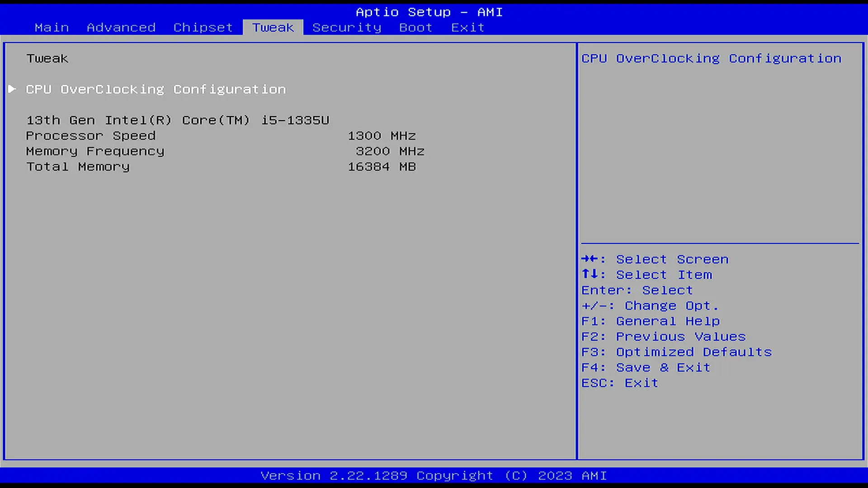Click the F4 Save & Exit hint
Image resolution: width=868 pixels, height=488 pixels.
click(646, 367)
